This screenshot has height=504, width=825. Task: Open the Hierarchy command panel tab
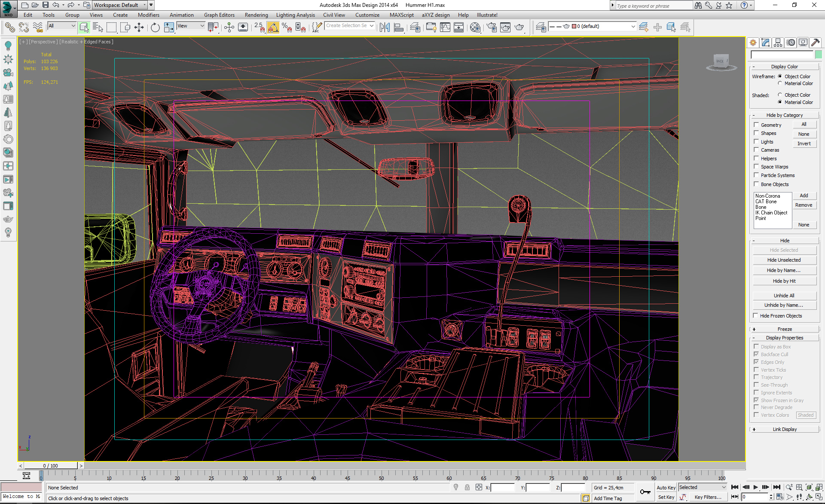pyautogui.click(x=778, y=43)
